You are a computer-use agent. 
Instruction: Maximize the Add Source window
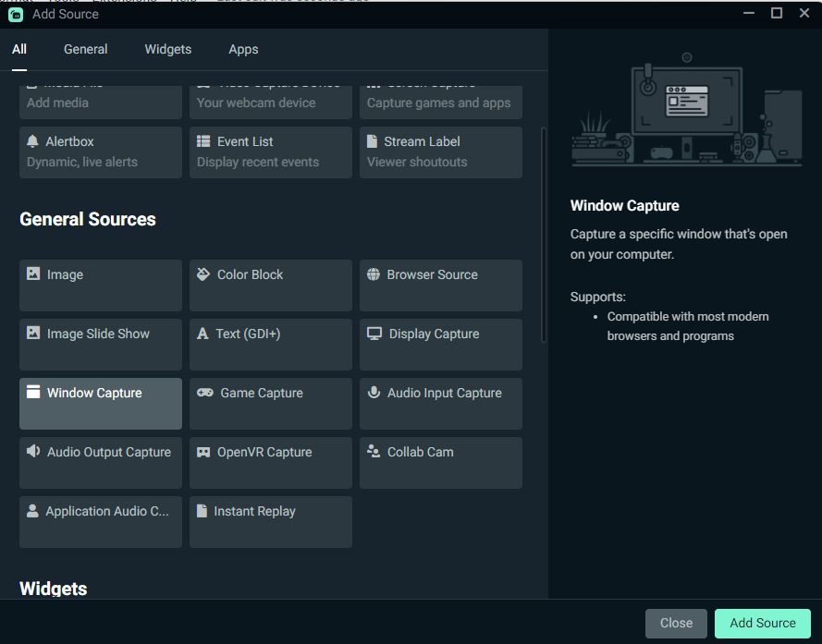[777, 13]
